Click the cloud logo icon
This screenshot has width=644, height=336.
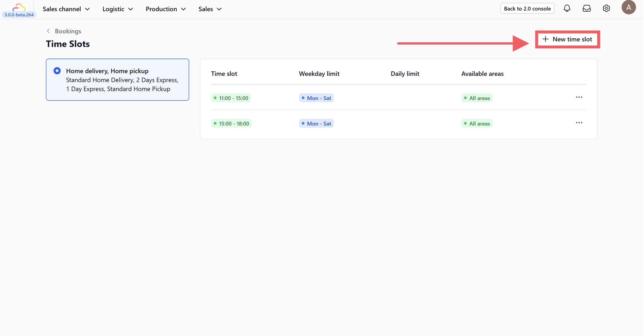(x=19, y=7)
